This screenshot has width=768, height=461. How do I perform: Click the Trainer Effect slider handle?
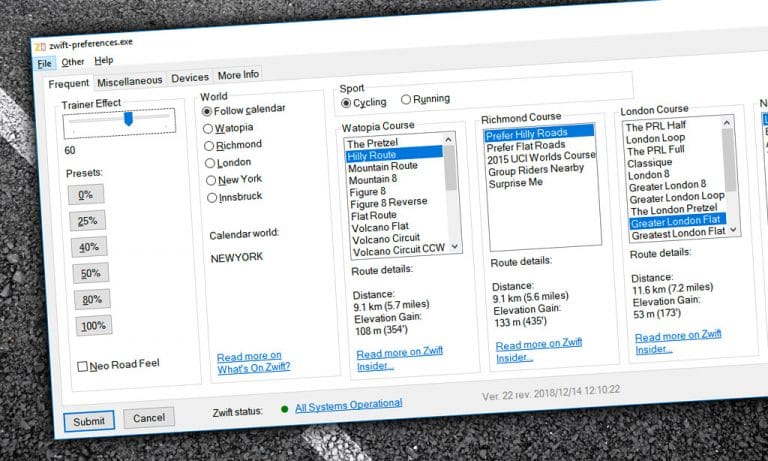point(128,118)
